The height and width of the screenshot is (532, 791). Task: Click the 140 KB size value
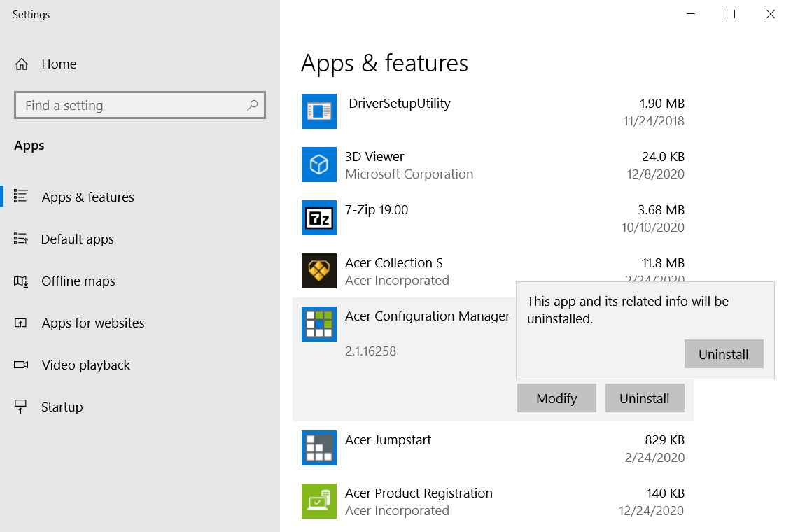[x=666, y=493]
